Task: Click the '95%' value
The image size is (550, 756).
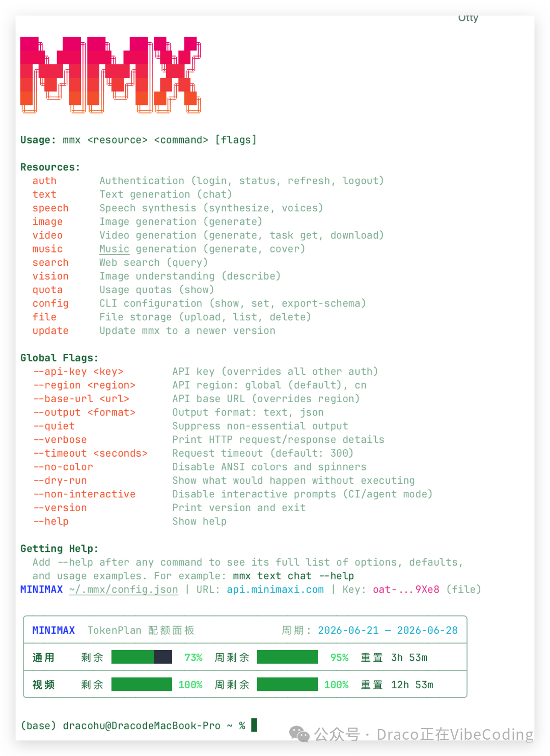Action: (339, 657)
